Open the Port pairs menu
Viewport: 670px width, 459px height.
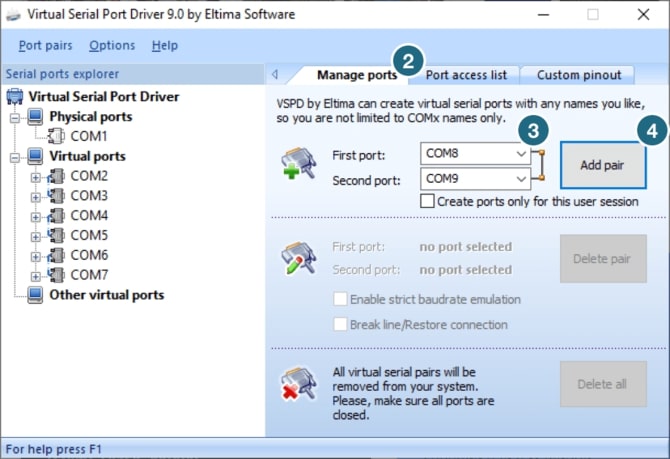click(45, 45)
